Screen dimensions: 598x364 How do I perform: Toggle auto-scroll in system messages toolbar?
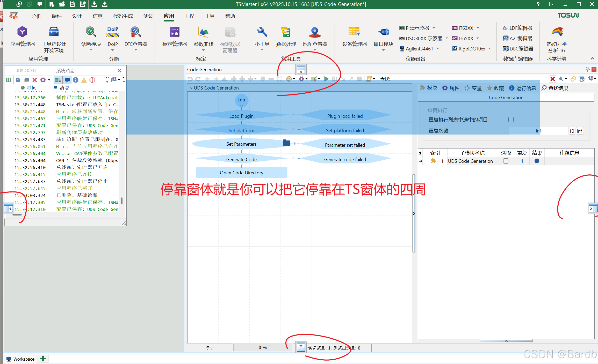coord(58,80)
